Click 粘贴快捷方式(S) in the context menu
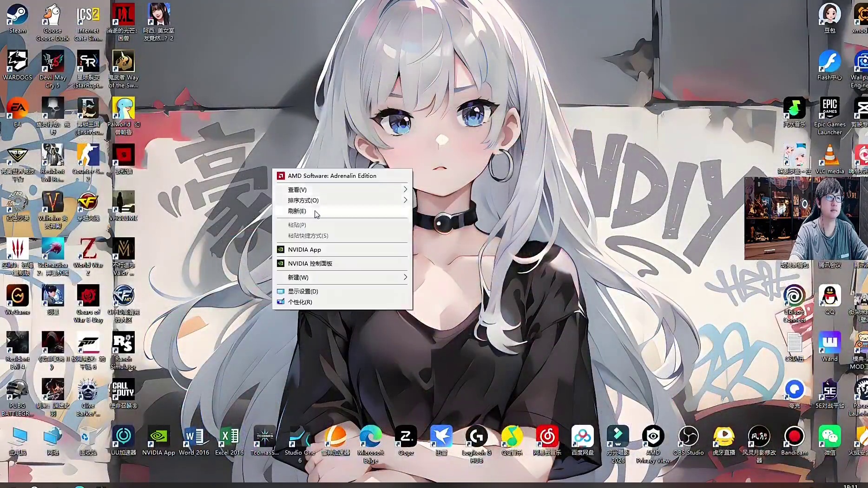This screenshot has height=488, width=868. pos(342,235)
